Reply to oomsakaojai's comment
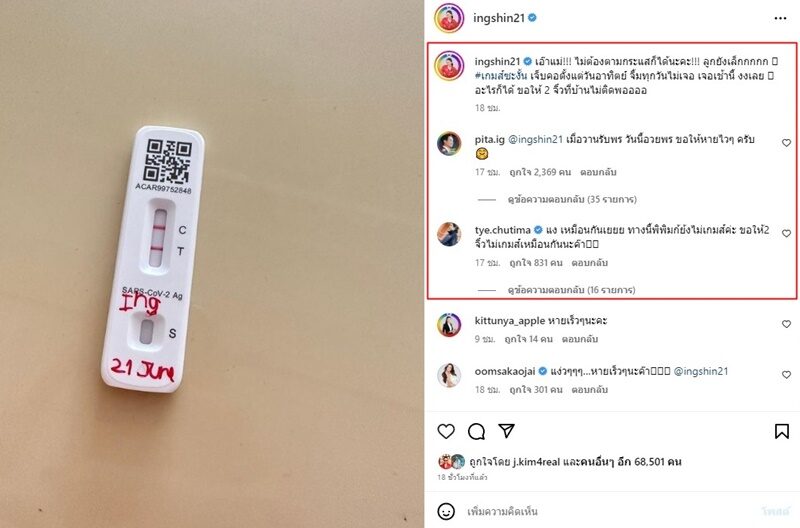 (x=589, y=389)
